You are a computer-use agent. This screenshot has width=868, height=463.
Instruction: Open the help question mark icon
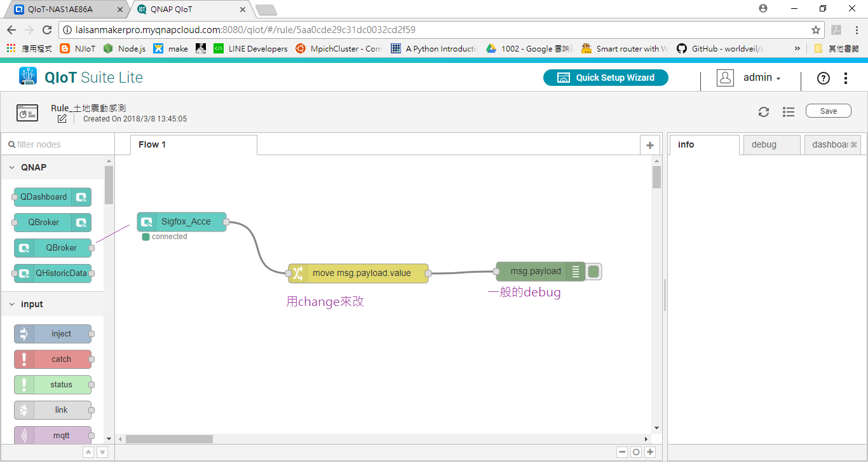(x=824, y=78)
